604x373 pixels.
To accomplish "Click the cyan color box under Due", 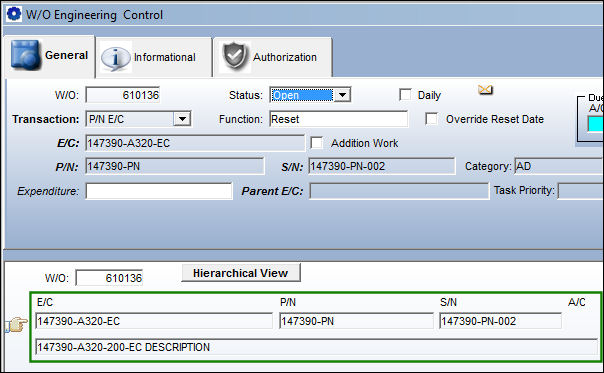I will [x=596, y=124].
